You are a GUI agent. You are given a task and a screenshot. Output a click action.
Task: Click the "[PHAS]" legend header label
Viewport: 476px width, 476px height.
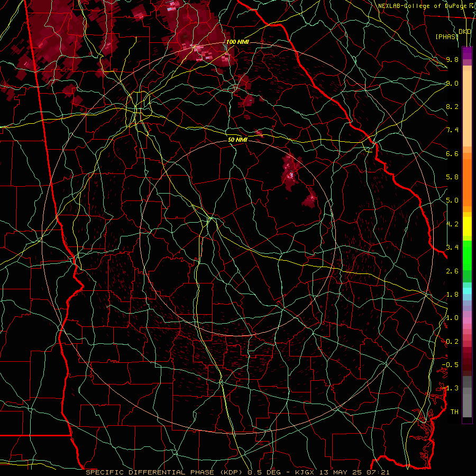coord(447,36)
